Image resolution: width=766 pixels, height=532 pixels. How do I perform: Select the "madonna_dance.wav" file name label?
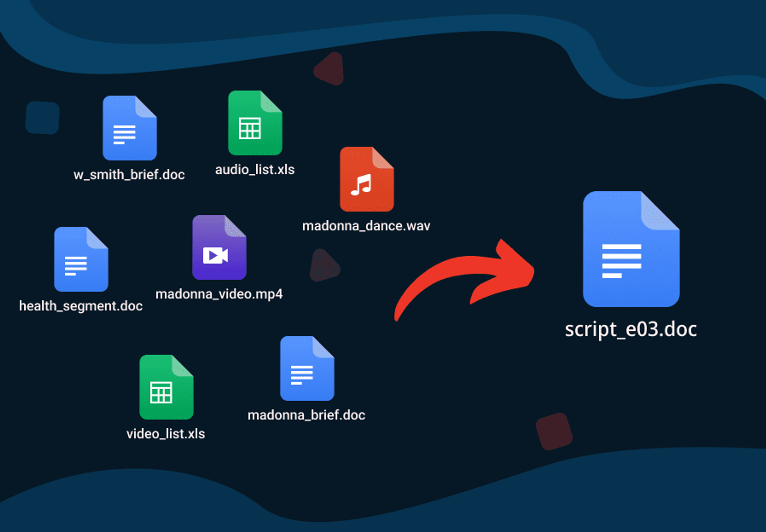point(366,226)
